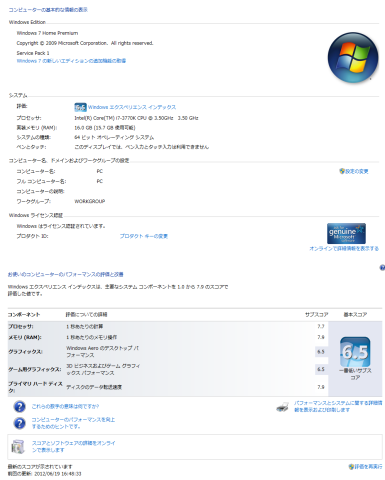Click the blue help icon at right edge
385x480 pixels.
(x=382, y=267)
